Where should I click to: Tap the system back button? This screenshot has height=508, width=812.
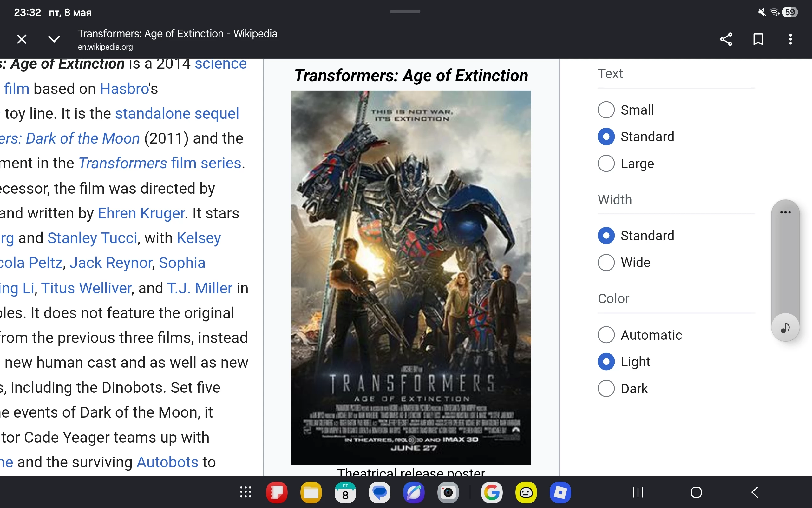[x=755, y=492]
